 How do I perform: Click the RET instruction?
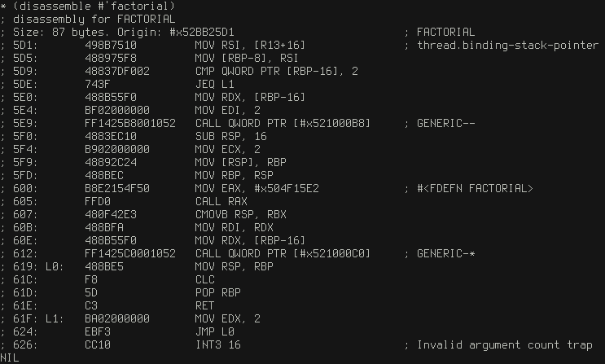(x=205, y=305)
